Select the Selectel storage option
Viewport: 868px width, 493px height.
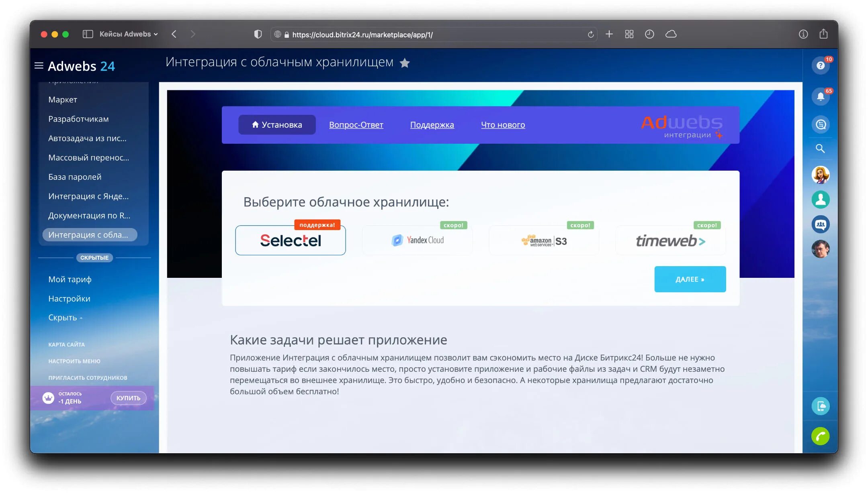tap(291, 240)
